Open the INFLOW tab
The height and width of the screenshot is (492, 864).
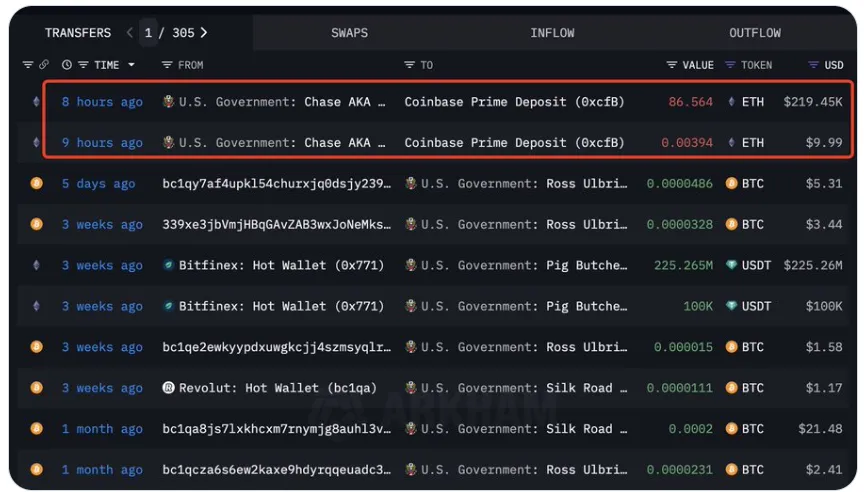552,33
